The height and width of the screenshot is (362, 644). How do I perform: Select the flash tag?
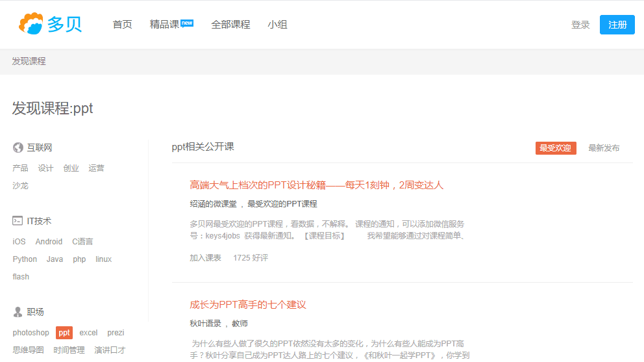pos(21,277)
